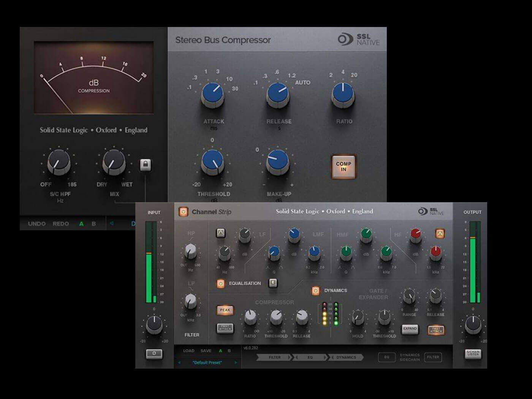Viewport: 532px width, 399px height.
Task: Click the Input trim knob
Action: (x=154, y=325)
